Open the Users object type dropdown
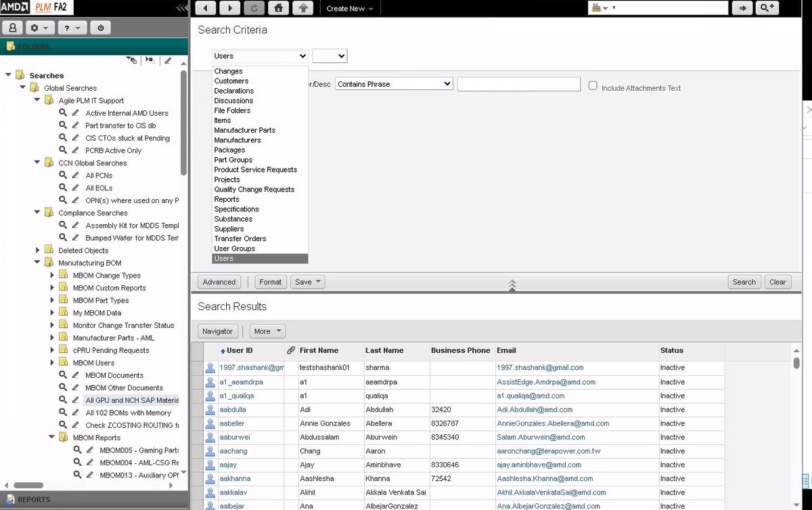Screen dimensions: 812x510 [260, 56]
